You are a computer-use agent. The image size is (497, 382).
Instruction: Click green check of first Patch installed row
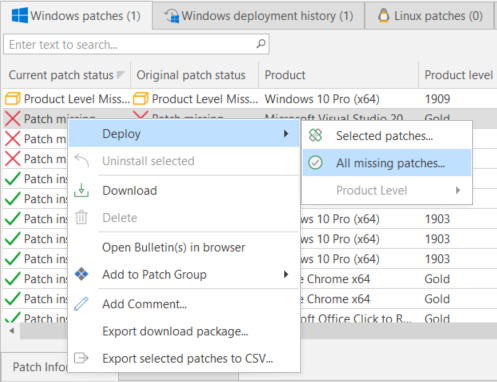pos(13,179)
